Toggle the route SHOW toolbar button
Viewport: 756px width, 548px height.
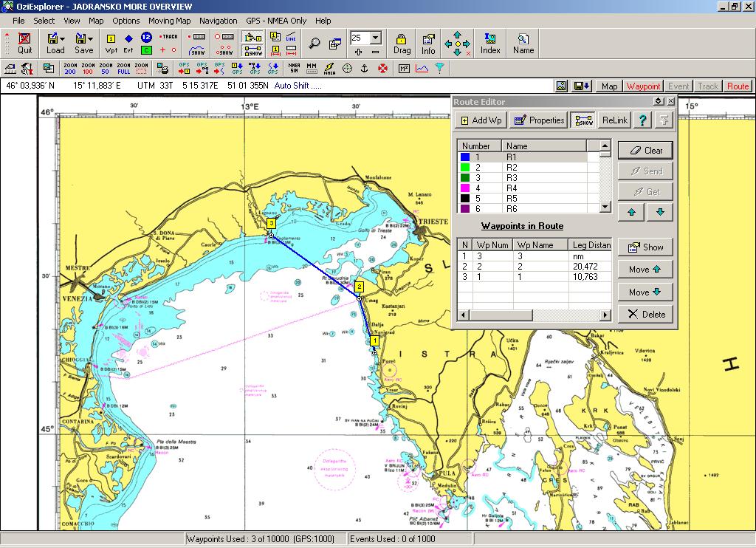(252, 50)
